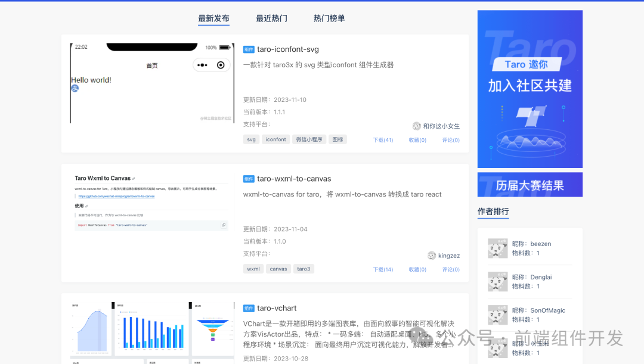The width and height of the screenshot is (644, 364).
Task: Select the 热门榜单 tab
Action: (x=329, y=18)
